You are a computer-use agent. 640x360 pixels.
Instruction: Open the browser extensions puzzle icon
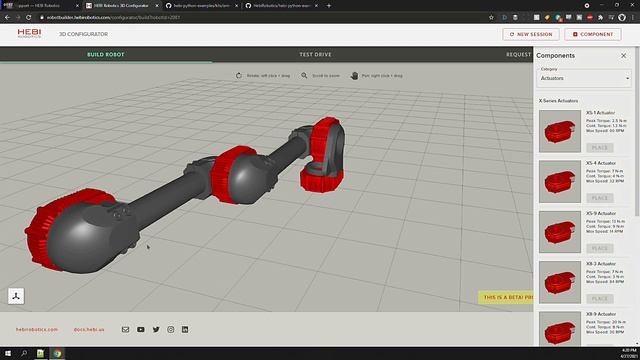point(600,18)
